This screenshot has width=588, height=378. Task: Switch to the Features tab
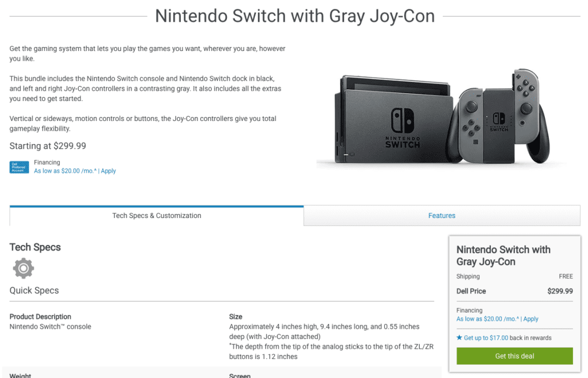[x=442, y=216]
